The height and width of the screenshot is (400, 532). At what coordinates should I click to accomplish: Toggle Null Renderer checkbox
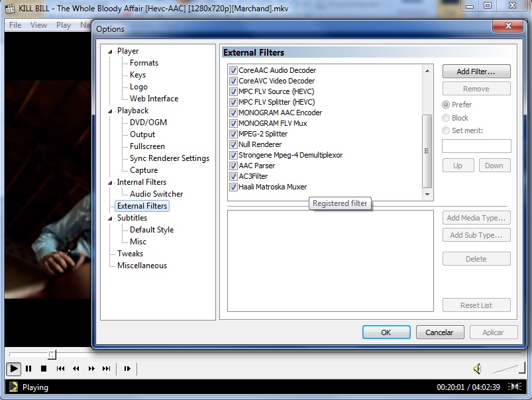click(233, 144)
